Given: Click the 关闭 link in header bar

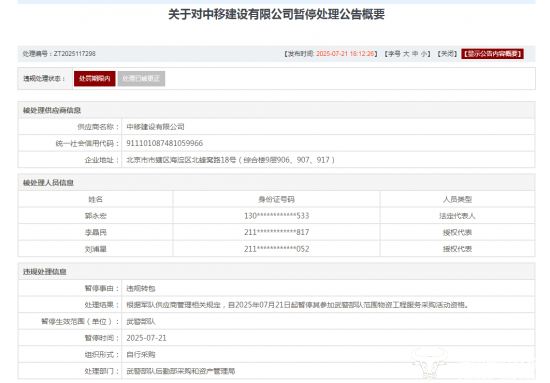Looking at the screenshot, I should click(x=447, y=54).
